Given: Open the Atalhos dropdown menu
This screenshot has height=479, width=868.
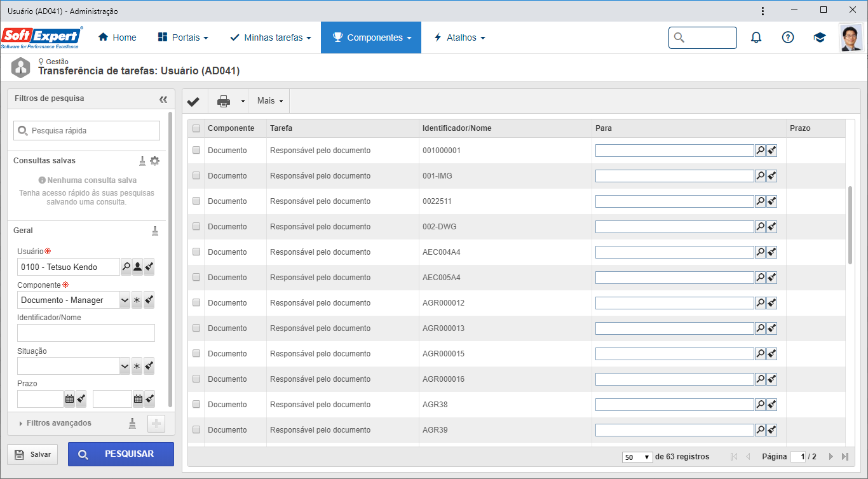Looking at the screenshot, I should (x=459, y=37).
